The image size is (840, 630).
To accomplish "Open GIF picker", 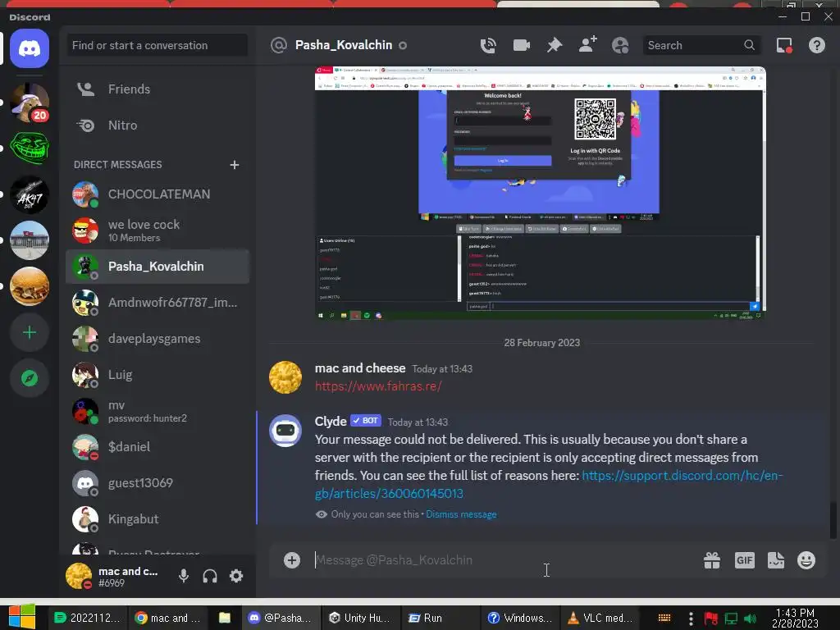I will pos(745,560).
